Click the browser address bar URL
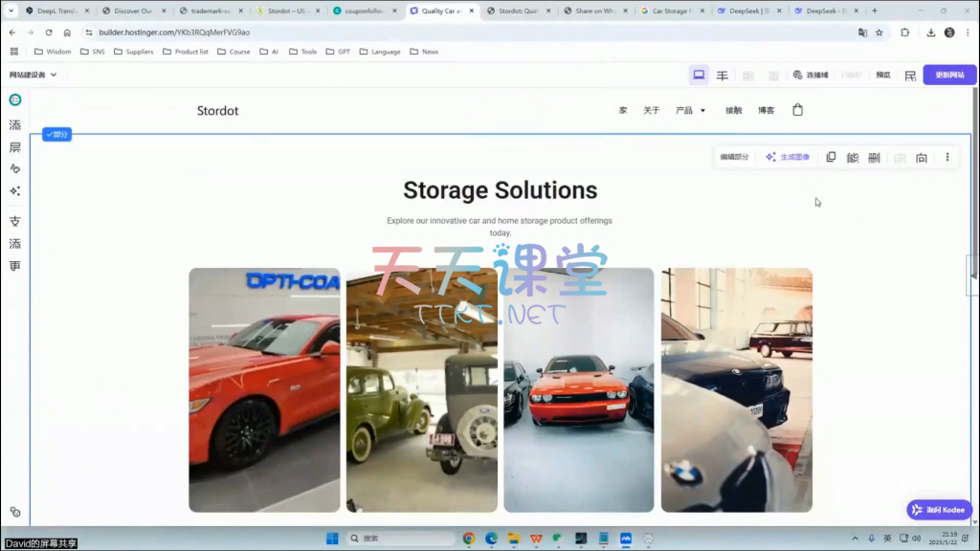 pos(172,32)
